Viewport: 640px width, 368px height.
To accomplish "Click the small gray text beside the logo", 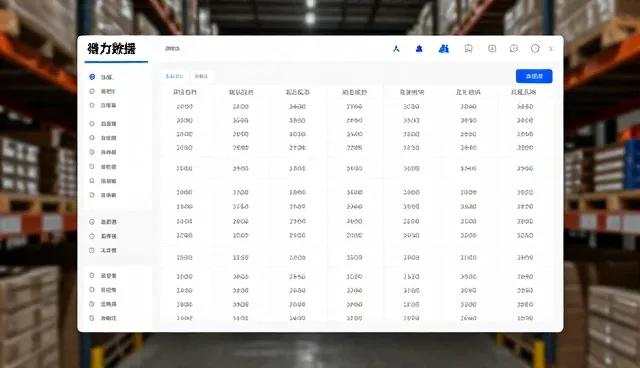I will pos(172,49).
